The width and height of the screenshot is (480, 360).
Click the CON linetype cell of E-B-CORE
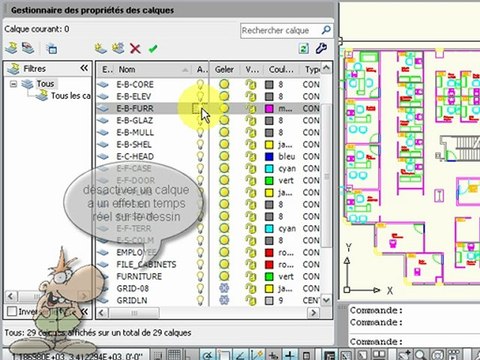coord(311,84)
